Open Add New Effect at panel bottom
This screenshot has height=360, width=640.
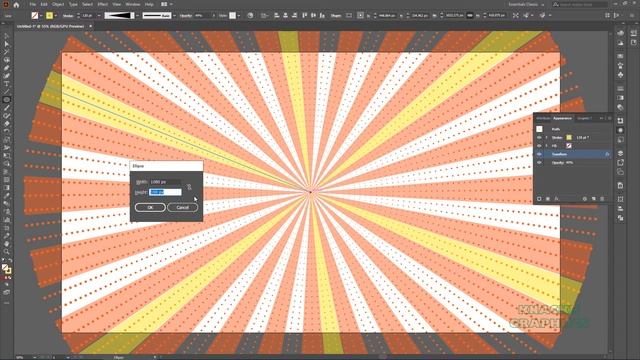click(x=556, y=199)
